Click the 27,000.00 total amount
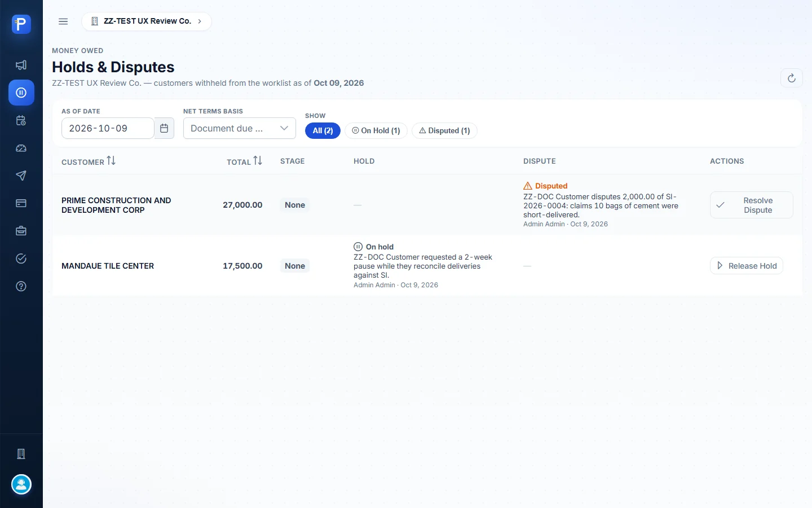Viewport: 812px width, 508px height. point(242,205)
